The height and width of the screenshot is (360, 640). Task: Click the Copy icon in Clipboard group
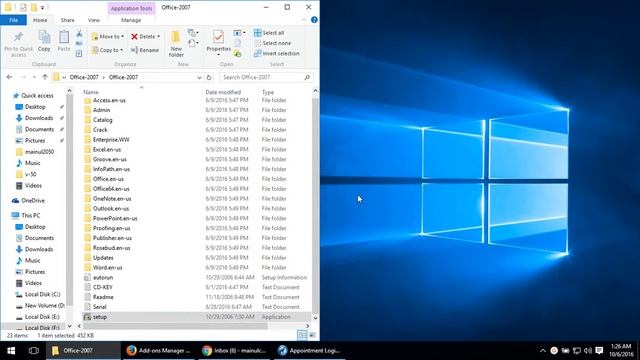(44, 37)
